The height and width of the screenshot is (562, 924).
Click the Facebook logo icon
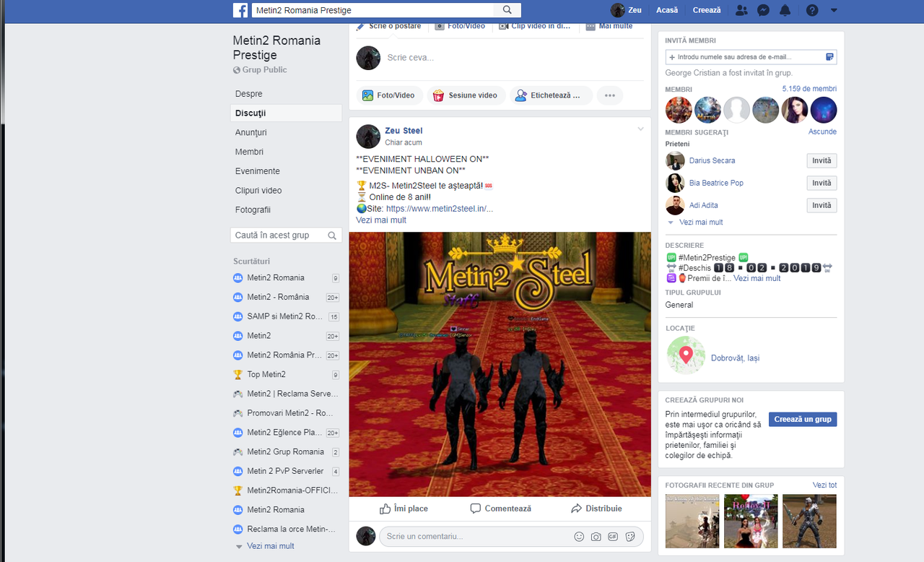point(240,10)
